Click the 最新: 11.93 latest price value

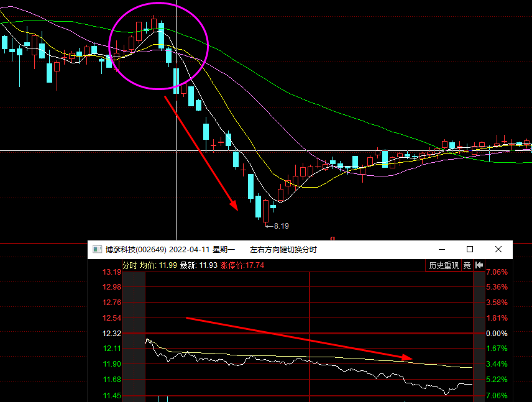198,265
